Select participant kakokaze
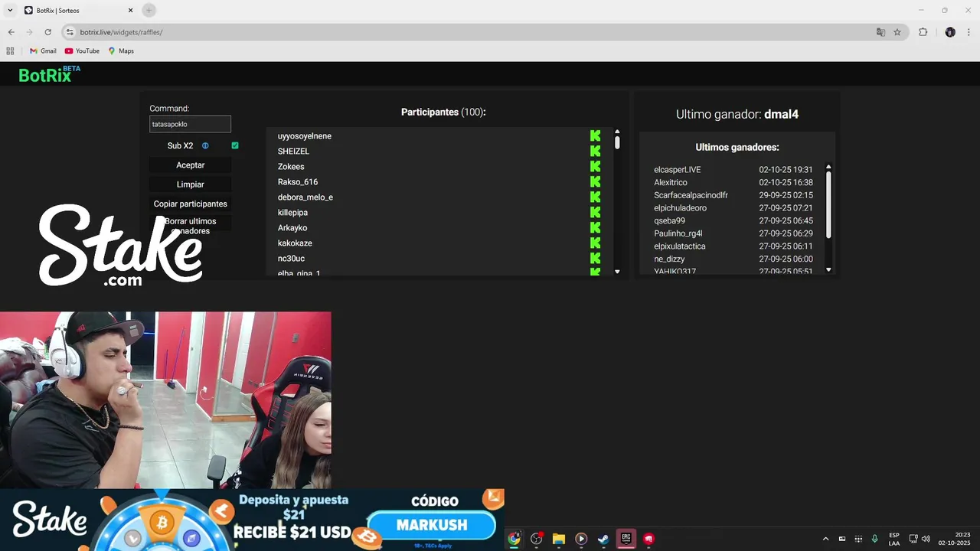980x551 pixels. [295, 243]
